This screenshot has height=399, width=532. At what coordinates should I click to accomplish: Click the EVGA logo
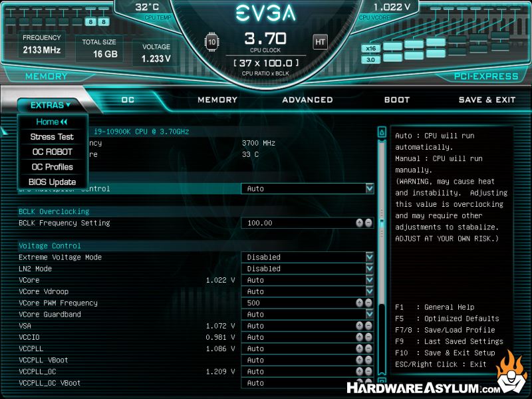click(x=265, y=13)
